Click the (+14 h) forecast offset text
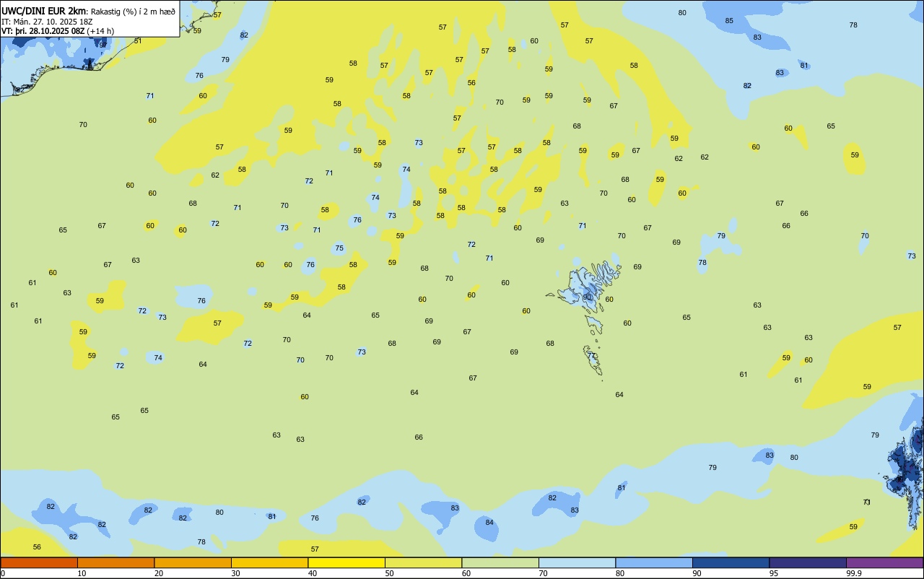The image size is (924, 579). coord(100,31)
